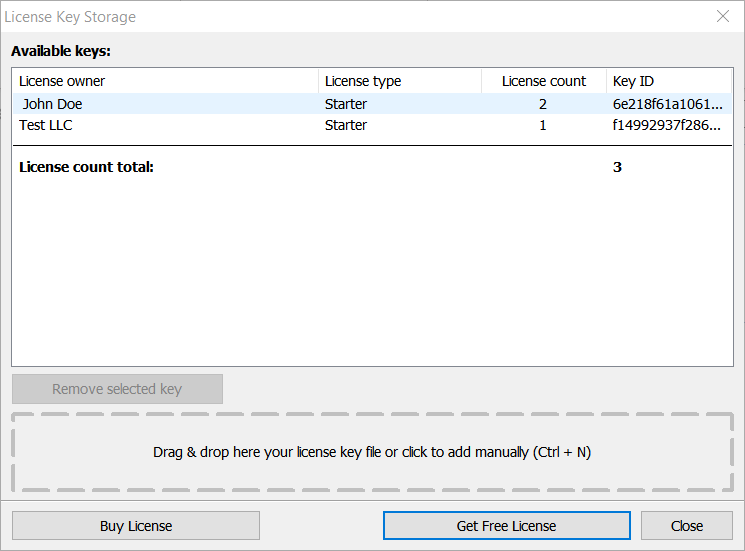The image size is (745, 551).
Task: Select the Test LLC license row
Action: (372, 125)
